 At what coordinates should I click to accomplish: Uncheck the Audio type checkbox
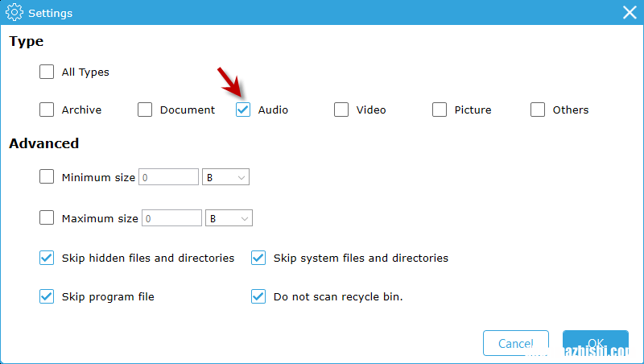[243, 110]
